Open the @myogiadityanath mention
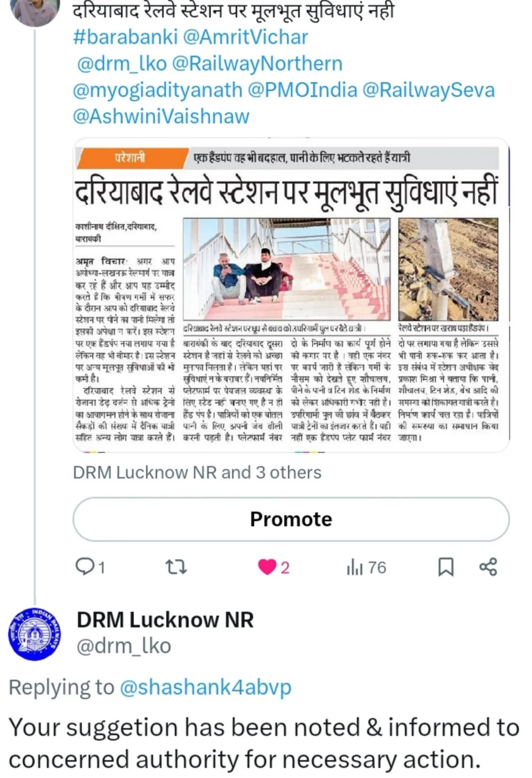The width and height of the screenshot is (532, 778). (x=158, y=90)
